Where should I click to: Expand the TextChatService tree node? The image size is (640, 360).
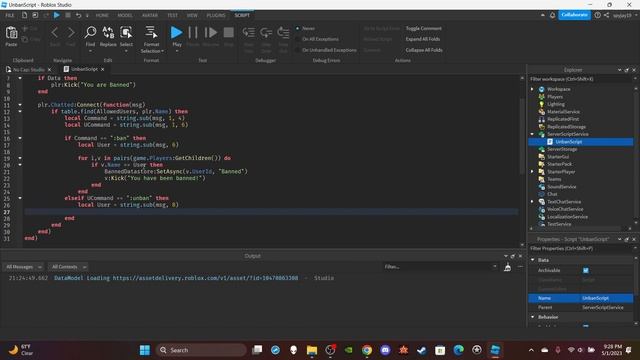coord(532,202)
